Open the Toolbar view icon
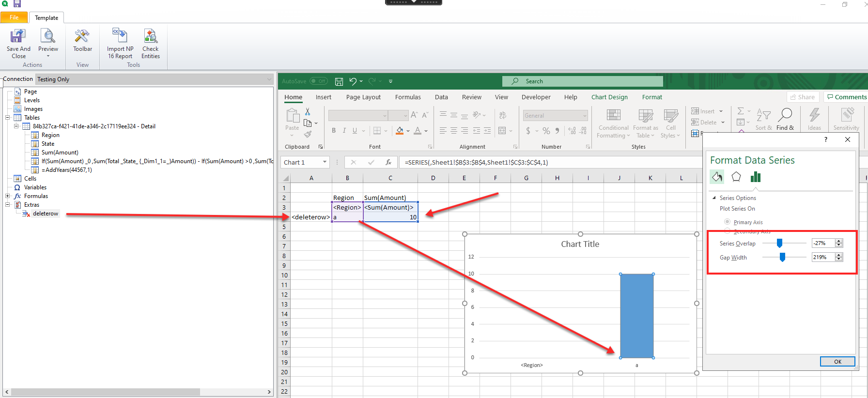This screenshot has width=868, height=398. click(x=82, y=36)
